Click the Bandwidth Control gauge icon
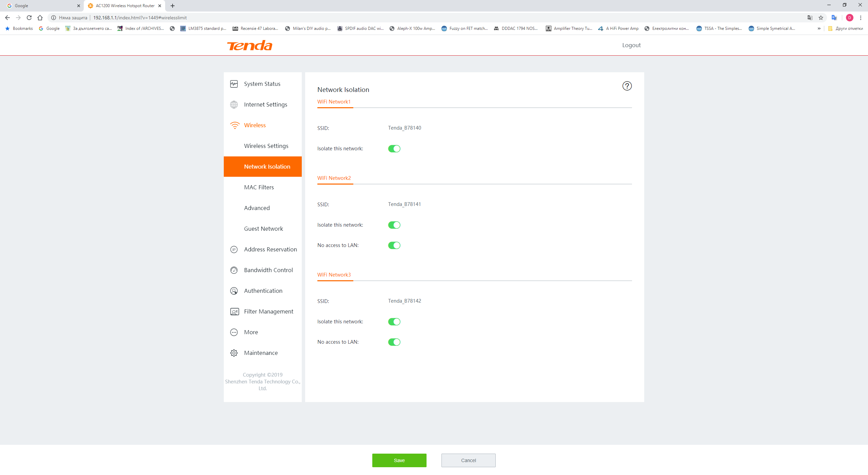This screenshot has width=868, height=475. point(234,270)
